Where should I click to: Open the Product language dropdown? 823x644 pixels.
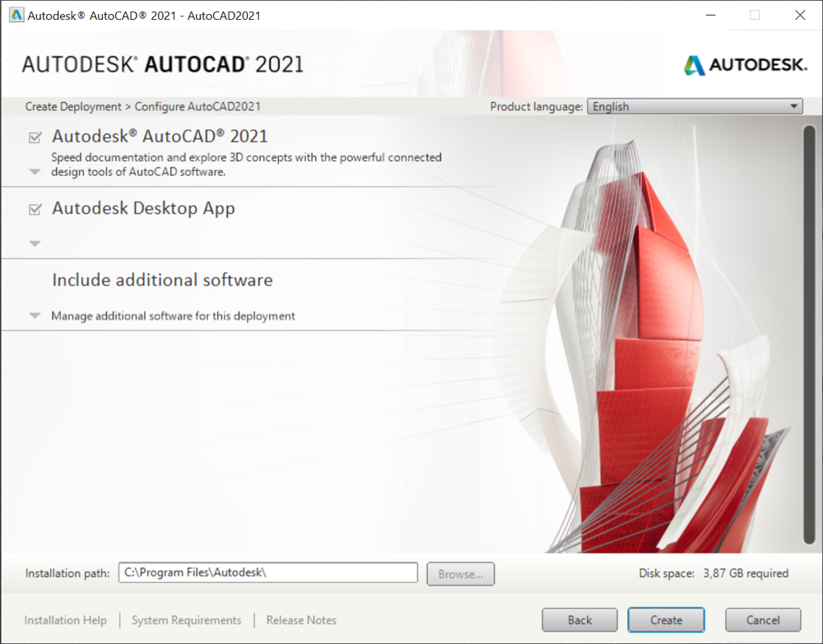click(694, 106)
